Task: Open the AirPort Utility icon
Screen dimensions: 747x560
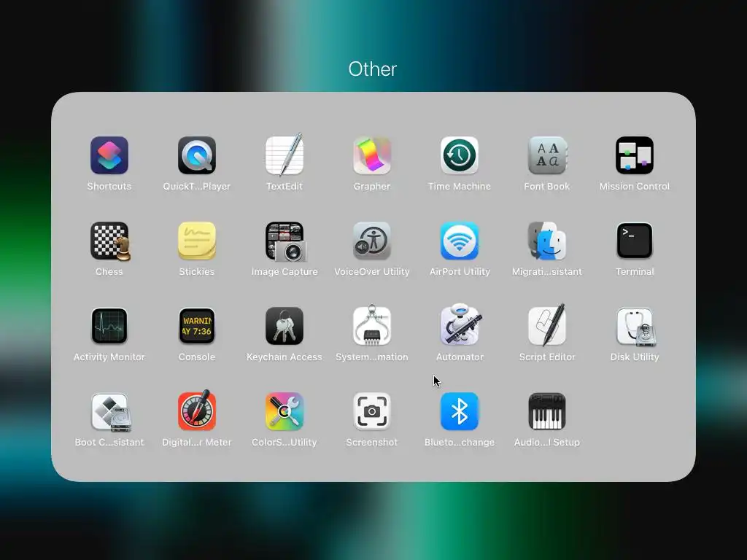Action: click(x=460, y=241)
